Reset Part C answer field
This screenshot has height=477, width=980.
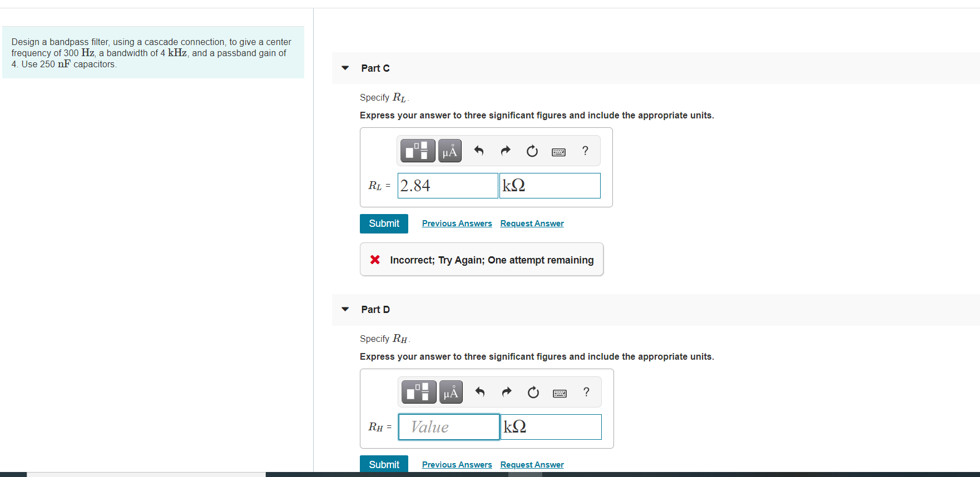[x=532, y=151]
